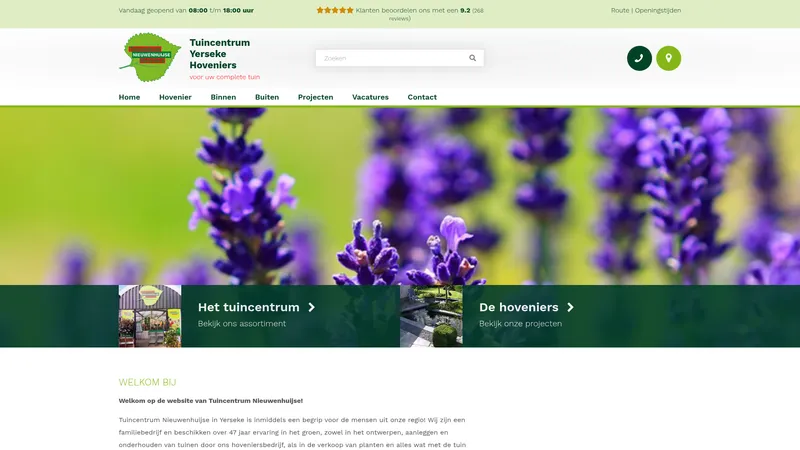Click the WELKOM BIJ heading
The image size is (800, 450).
(147, 382)
